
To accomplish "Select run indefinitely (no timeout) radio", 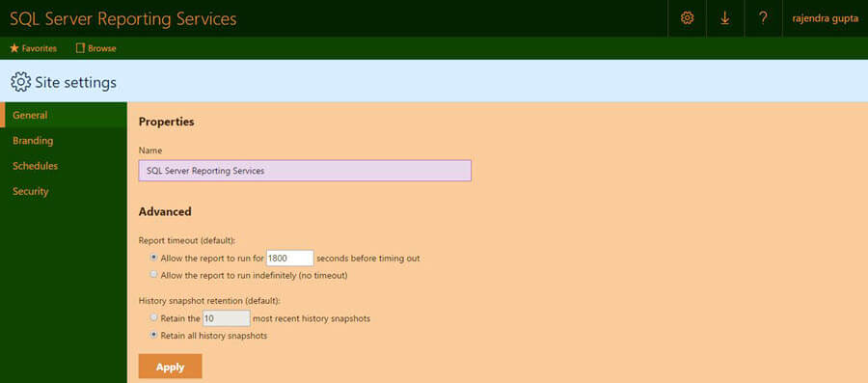I will (153, 274).
